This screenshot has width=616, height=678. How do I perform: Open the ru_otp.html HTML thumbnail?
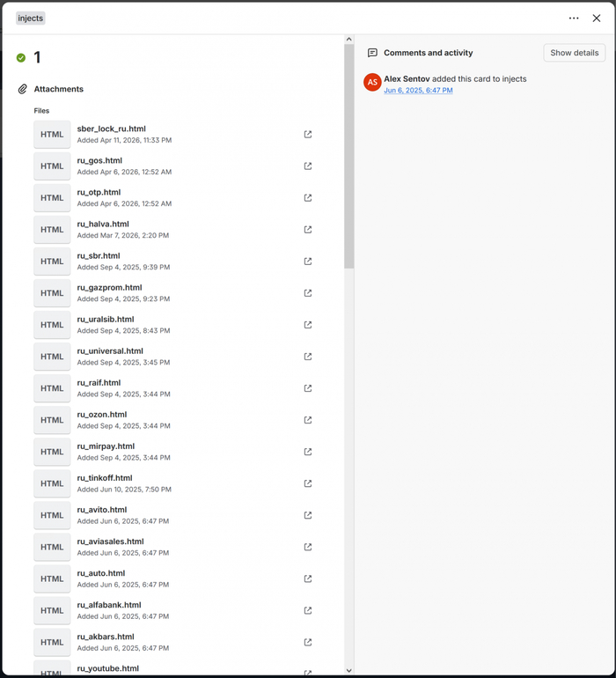pos(52,198)
